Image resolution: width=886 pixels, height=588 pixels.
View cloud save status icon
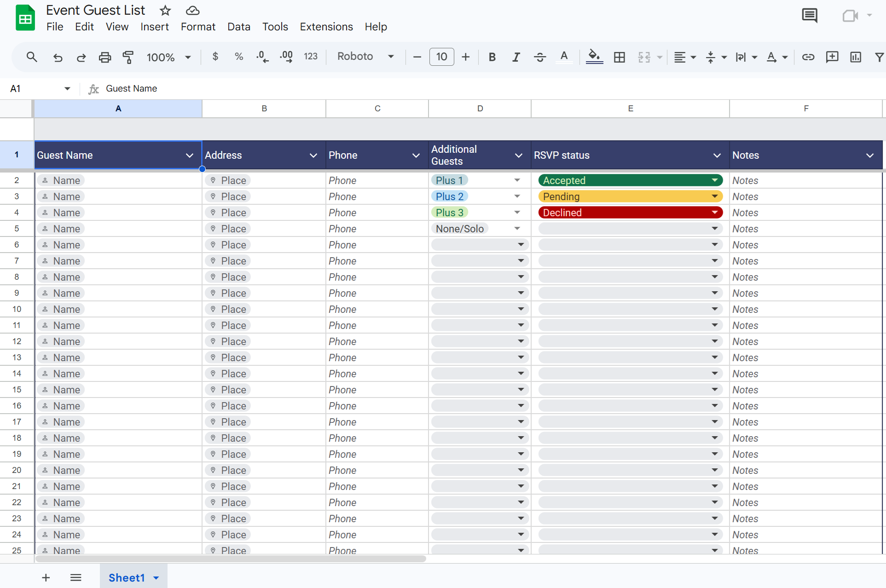192,10
